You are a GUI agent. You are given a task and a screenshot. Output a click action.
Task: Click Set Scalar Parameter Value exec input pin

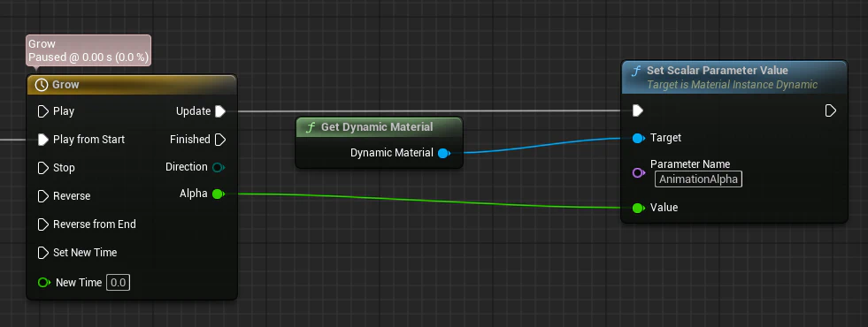638,110
